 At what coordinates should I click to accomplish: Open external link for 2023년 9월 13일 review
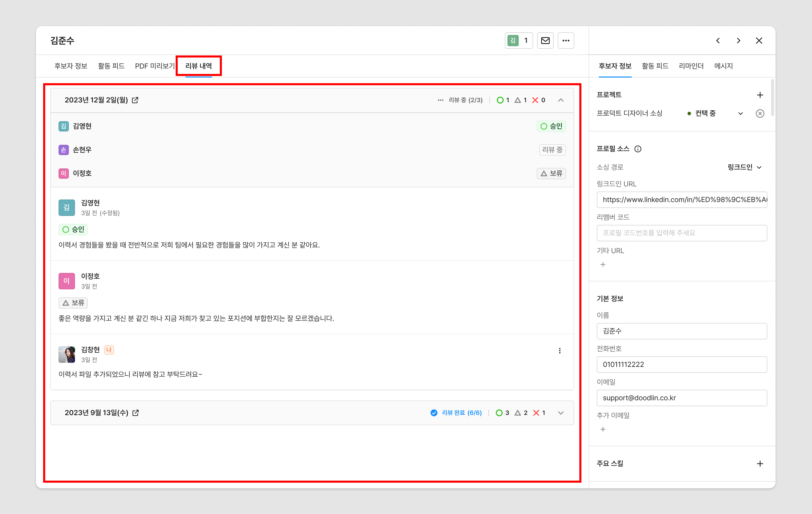pyautogui.click(x=136, y=413)
